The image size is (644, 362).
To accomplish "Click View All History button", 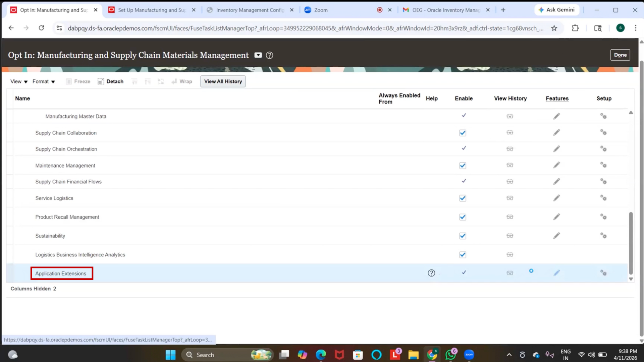I will click(x=223, y=81).
